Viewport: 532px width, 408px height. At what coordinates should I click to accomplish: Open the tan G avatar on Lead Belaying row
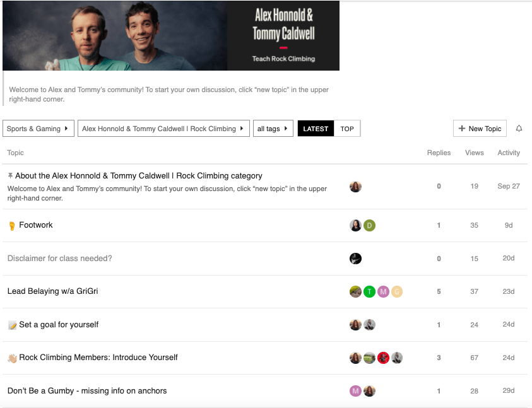(397, 291)
